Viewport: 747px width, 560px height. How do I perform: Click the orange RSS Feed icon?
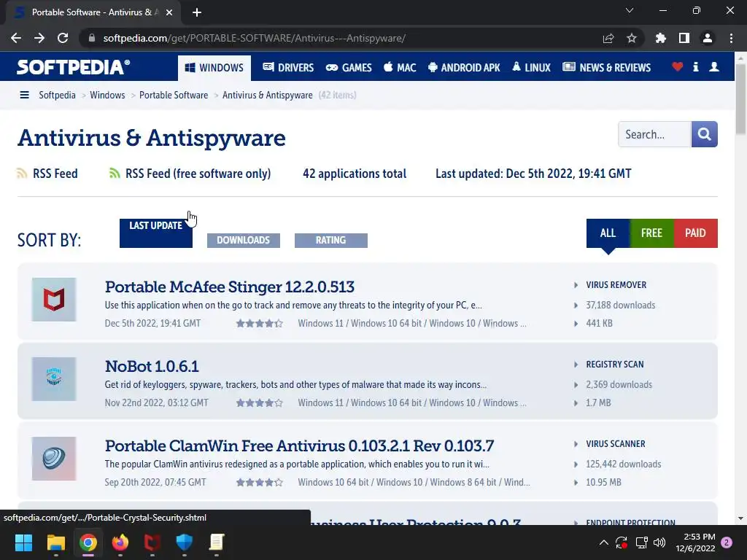(22, 174)
